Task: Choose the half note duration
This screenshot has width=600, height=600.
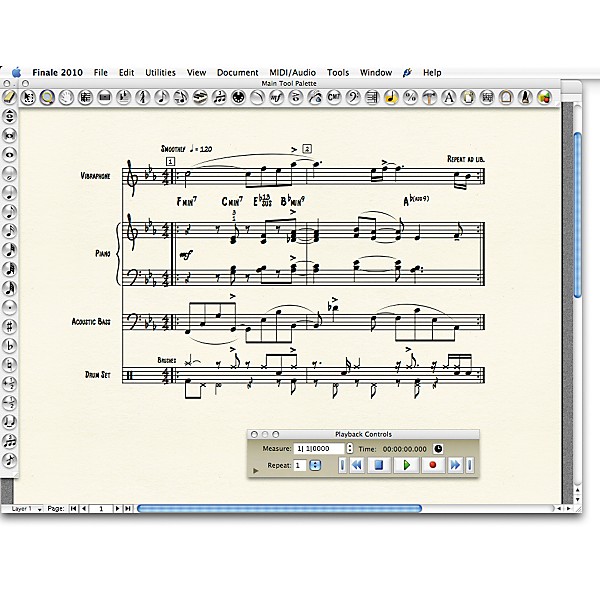Action: click(x=10, y=174)
